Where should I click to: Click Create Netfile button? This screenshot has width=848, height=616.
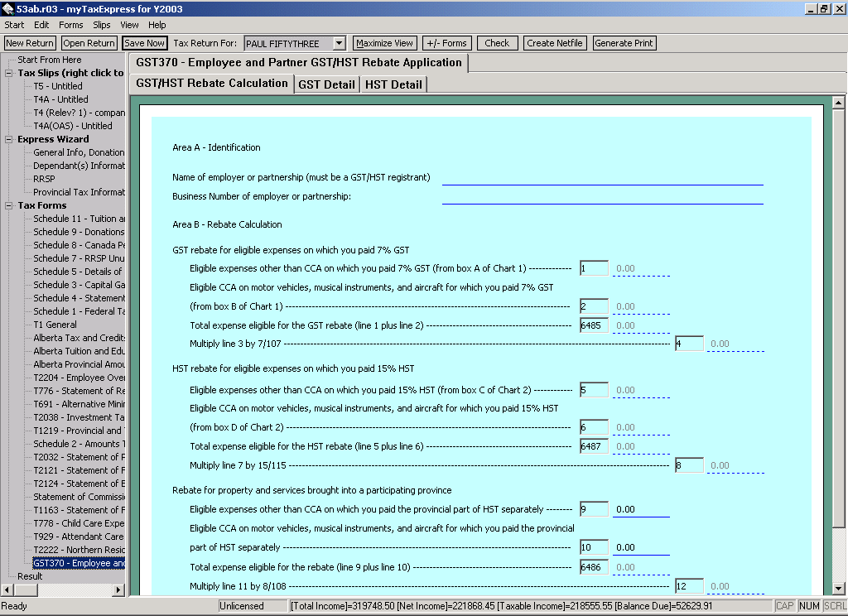coord(555,43)
